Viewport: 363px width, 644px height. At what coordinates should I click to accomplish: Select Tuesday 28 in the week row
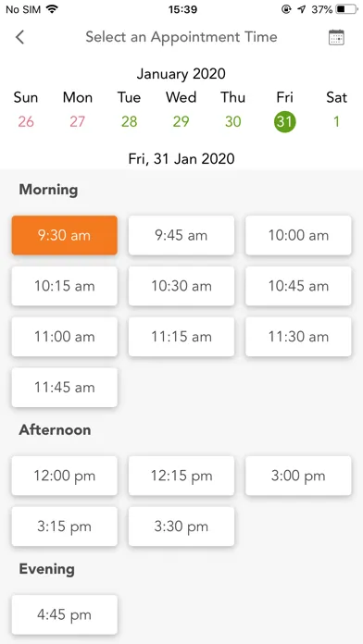pyautogui.click(x=129, y=122)
